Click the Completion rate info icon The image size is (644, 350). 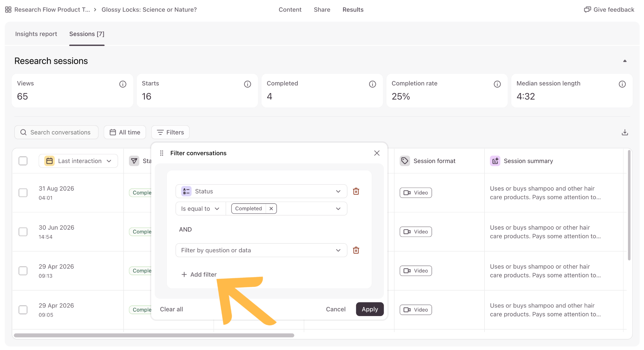pyautogui.click(x=497, y=84)
